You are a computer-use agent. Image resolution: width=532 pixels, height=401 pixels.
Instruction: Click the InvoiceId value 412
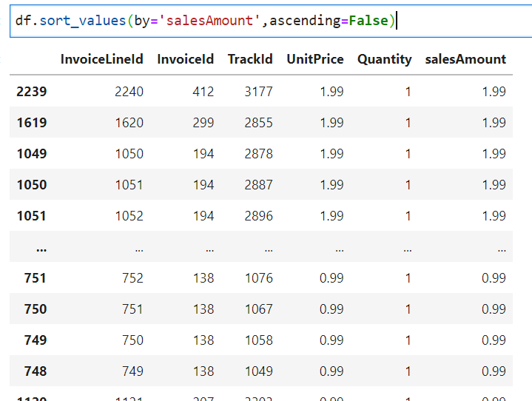[202, 92]
